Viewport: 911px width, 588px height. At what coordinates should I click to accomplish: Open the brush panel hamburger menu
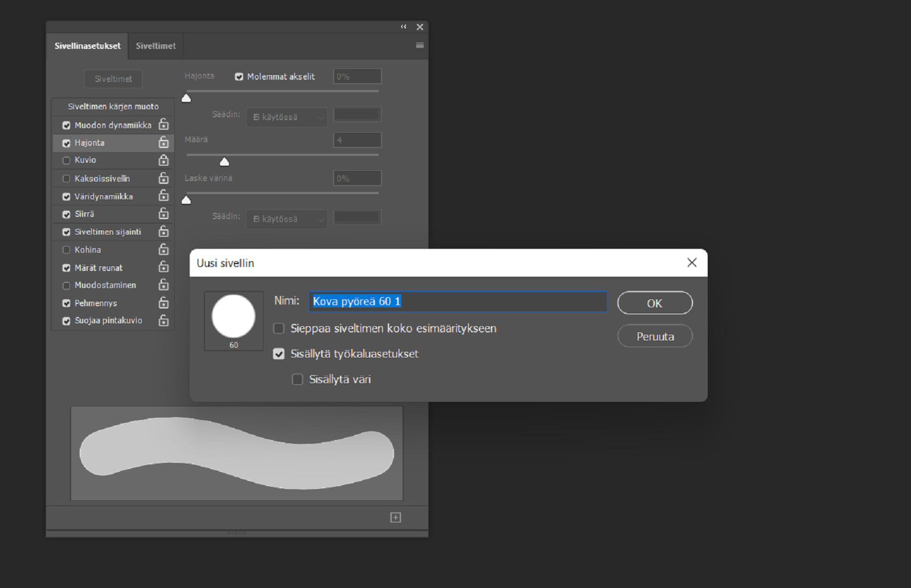420,46
